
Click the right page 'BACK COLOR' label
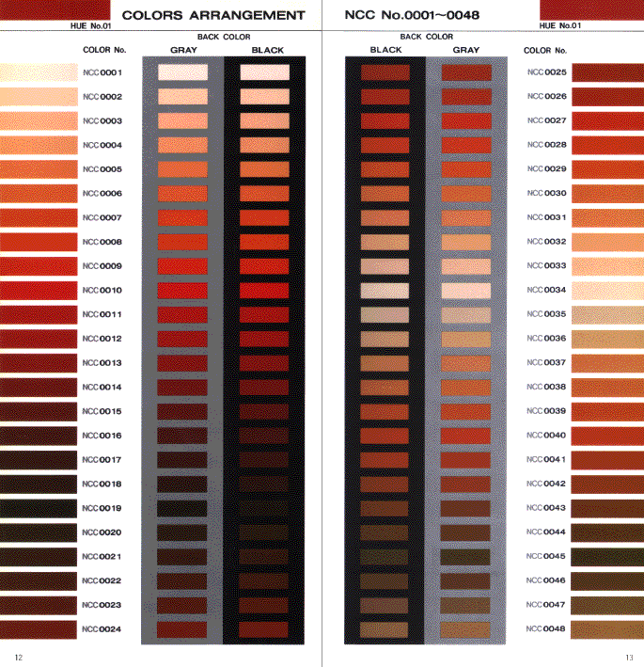coord(427,37)
